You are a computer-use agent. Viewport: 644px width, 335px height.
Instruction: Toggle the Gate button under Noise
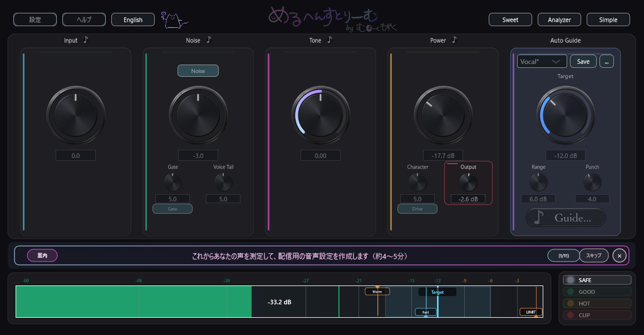tap(173, 209)
